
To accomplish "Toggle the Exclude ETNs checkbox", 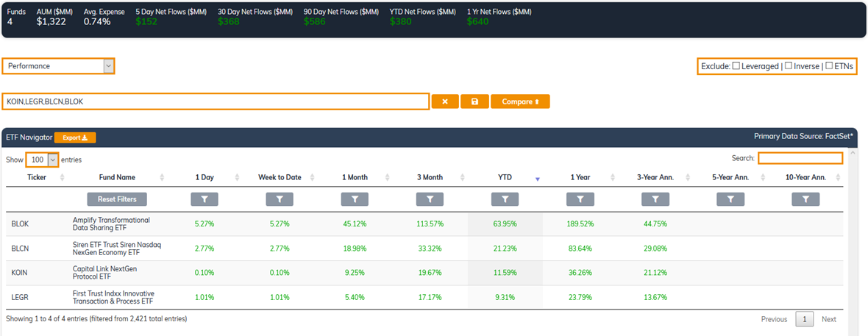I will point(829,65).
